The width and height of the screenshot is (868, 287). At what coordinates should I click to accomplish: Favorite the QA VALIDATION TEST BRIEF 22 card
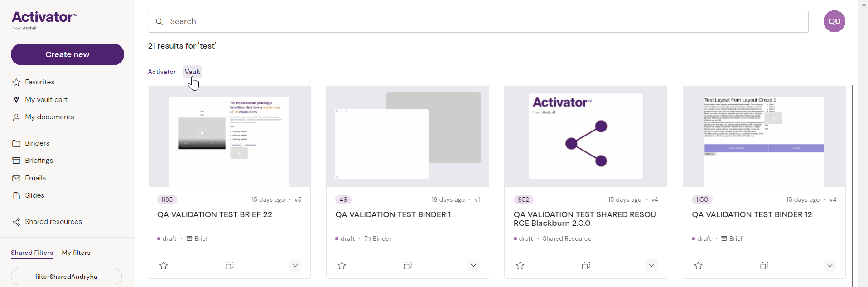point(164,265)
